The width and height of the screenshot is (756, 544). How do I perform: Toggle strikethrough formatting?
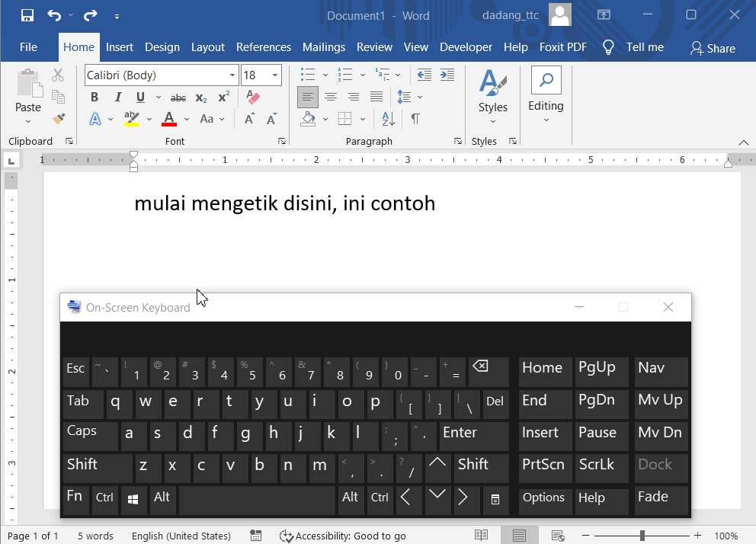pos(178,98)
